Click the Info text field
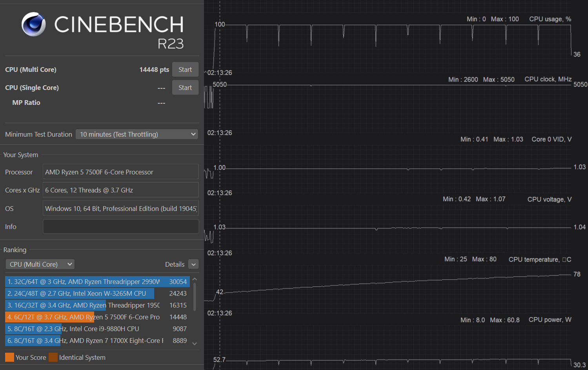 pyautogui.click(x=120, y=227)
